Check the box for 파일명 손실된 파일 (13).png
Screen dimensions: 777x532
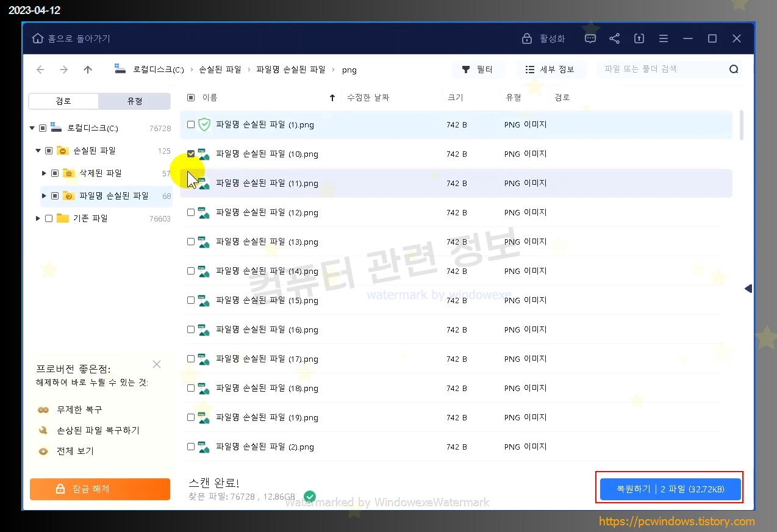tap(191, 242)
